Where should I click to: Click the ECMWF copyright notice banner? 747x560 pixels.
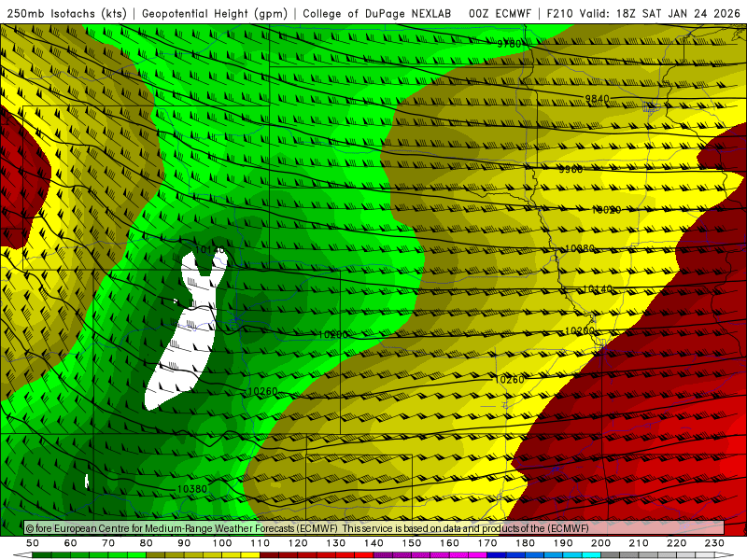(x=374, y=528)
